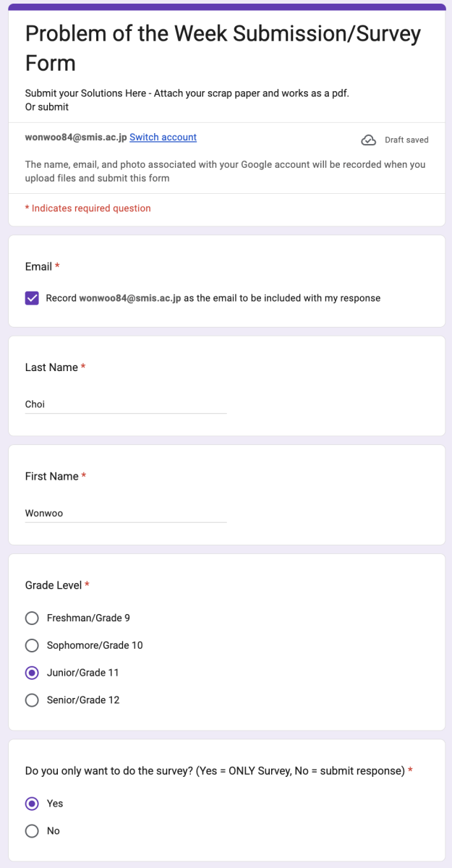
Task: Click the Draft saved cloud icon
Action: 369,140
